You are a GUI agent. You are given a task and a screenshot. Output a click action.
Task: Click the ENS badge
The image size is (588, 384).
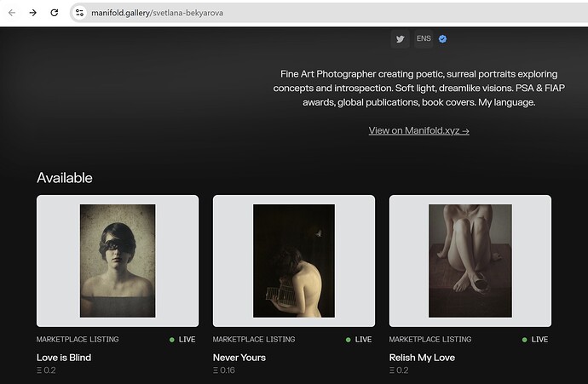point(424,38)
